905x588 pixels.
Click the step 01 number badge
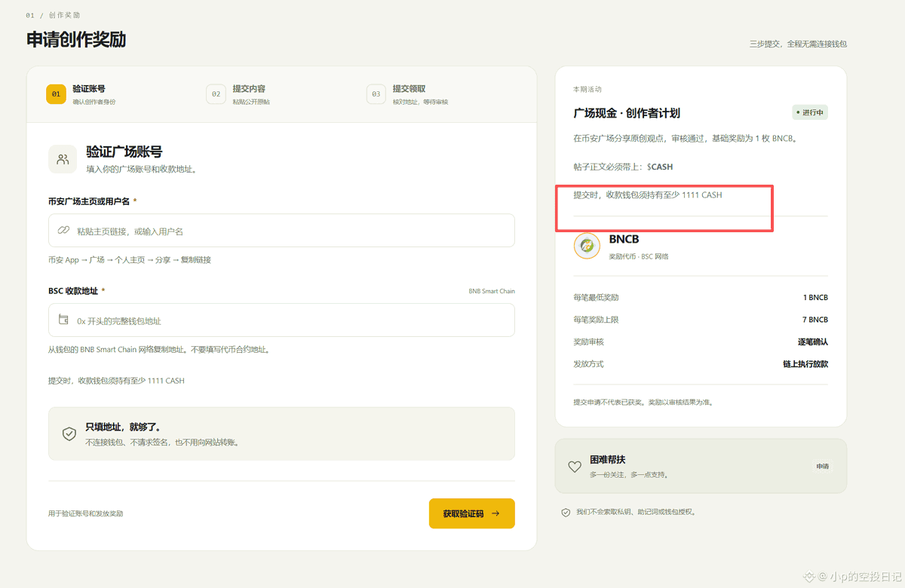coord(56,94)
